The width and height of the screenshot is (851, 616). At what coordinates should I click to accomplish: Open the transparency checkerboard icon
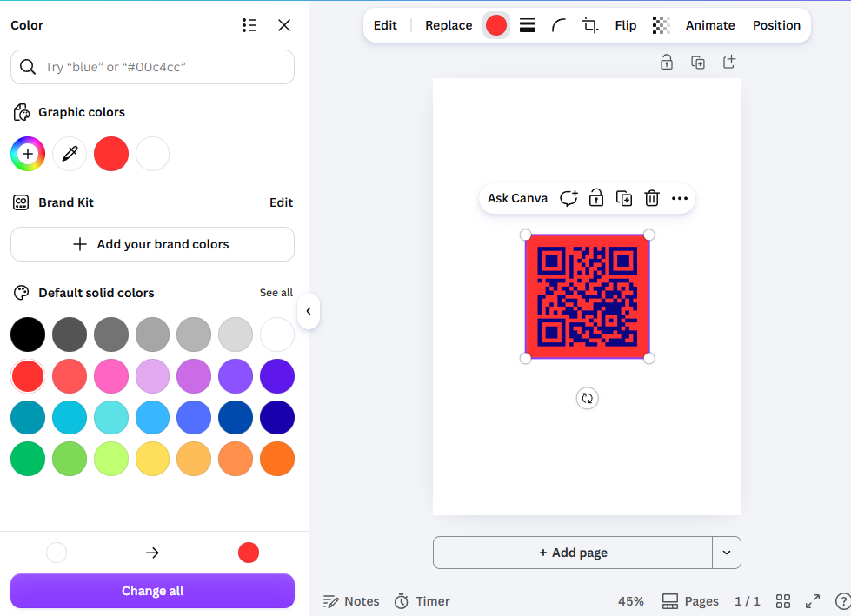pyautogui.click(x=661, y=25)
